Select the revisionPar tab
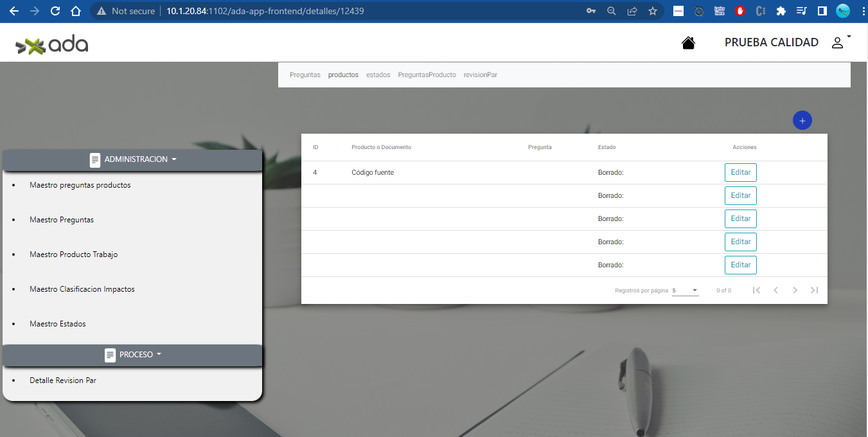The width and height of the screenshot is (868, 437). click(x=480, y=75)
